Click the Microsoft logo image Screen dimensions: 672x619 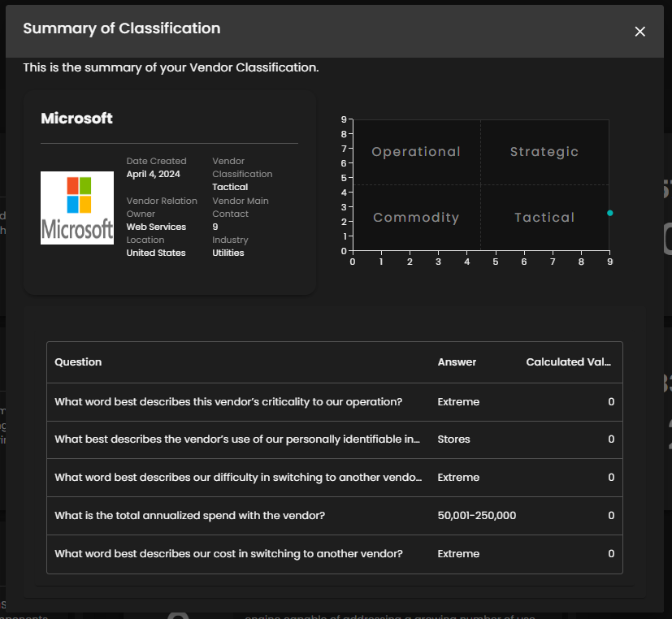[x=77, y=208]
